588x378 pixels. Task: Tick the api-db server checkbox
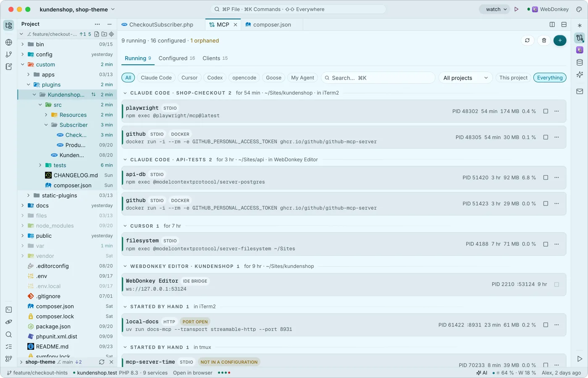tap(546, 178)
